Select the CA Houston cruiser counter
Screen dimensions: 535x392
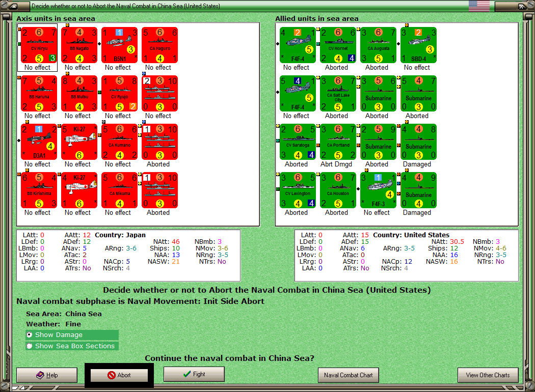[x=338, y=190]
